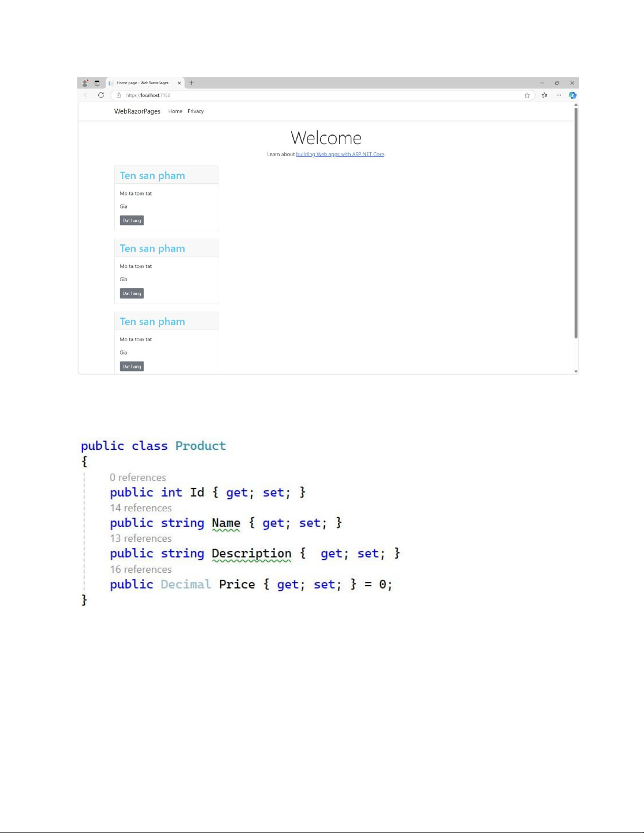
Task: Open the tab actions menu icon
Action: [97, 83]
